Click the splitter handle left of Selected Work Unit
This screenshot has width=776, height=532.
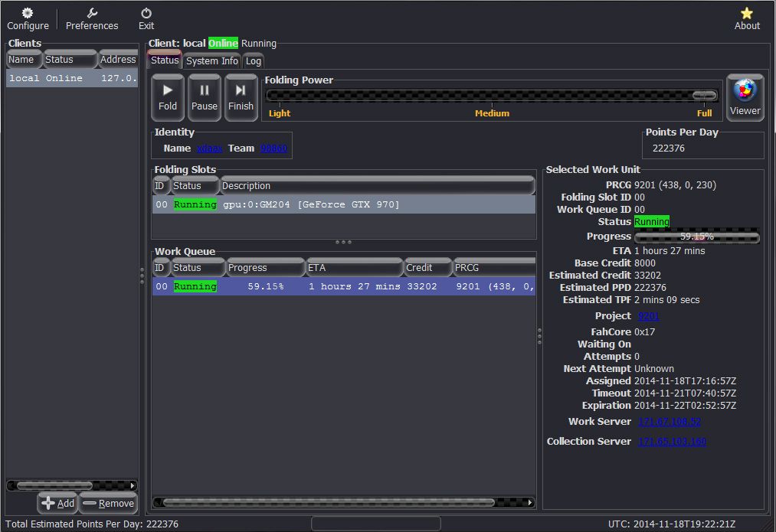point(539,336)
